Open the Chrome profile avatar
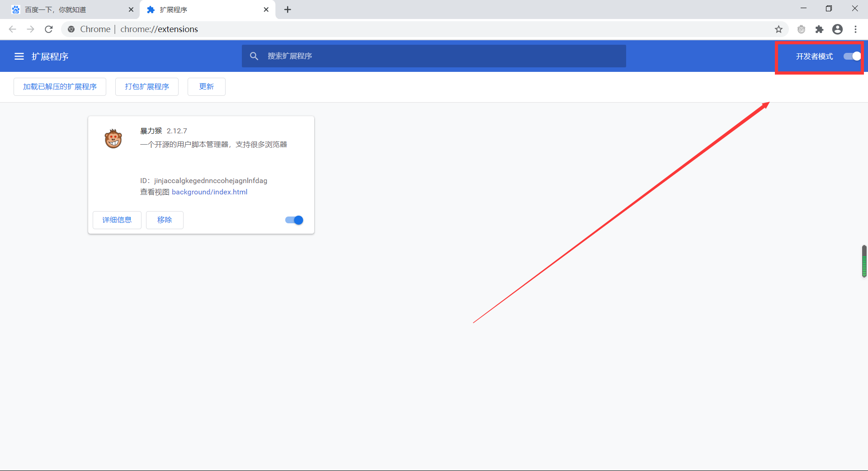 [x=837, y=29]
